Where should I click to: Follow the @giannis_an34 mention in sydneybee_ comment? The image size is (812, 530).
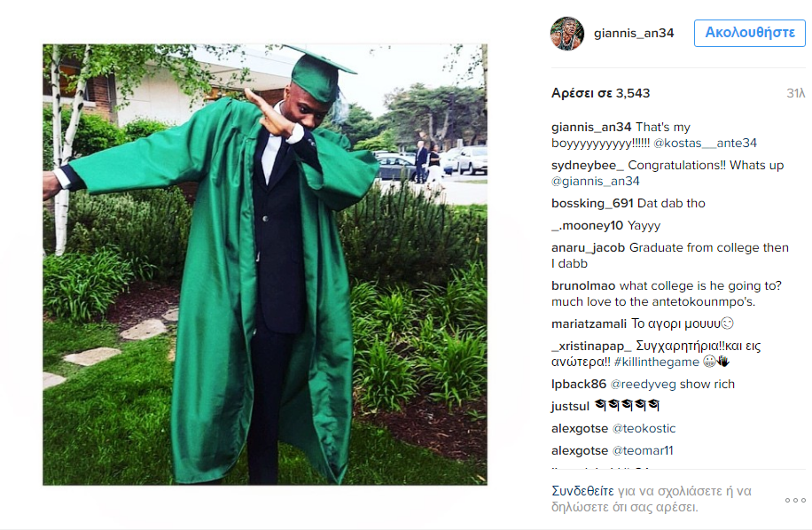coord(596,182)
